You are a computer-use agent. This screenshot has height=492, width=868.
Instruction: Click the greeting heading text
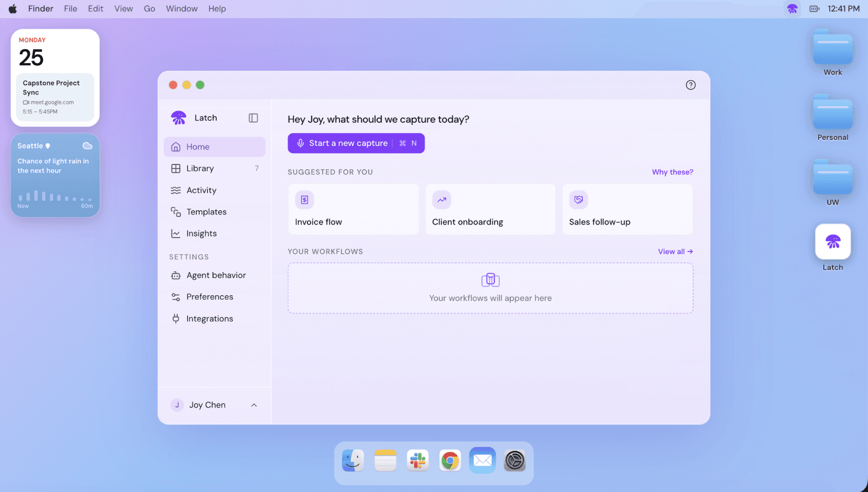pos(378,119)
